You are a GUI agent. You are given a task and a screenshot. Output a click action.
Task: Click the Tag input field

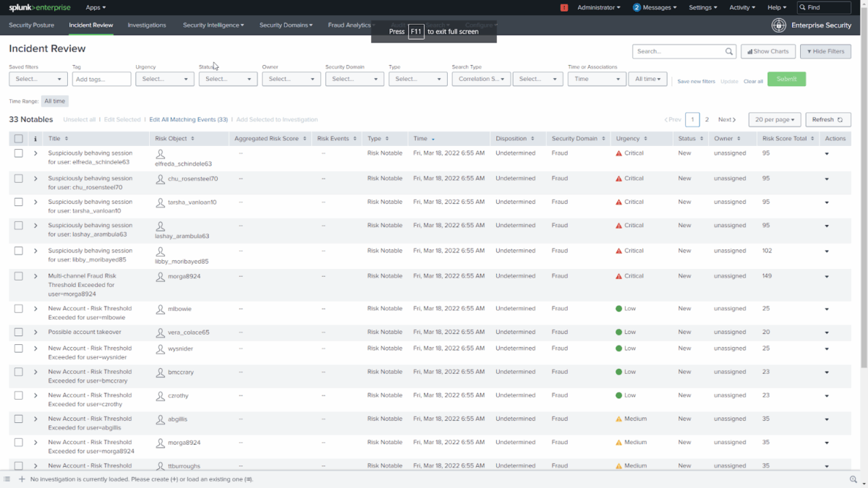tap(101, 79)
